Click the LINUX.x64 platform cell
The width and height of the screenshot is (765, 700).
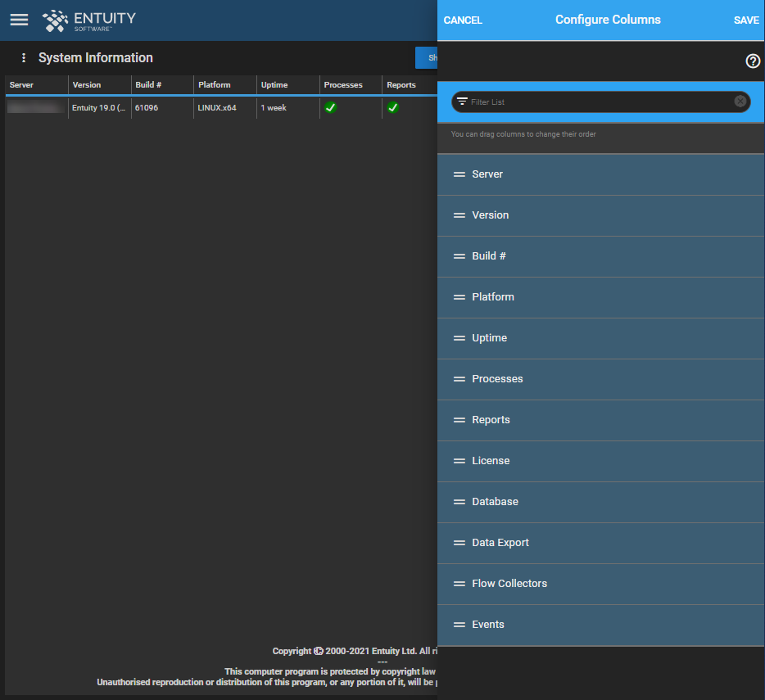(225, 107)
